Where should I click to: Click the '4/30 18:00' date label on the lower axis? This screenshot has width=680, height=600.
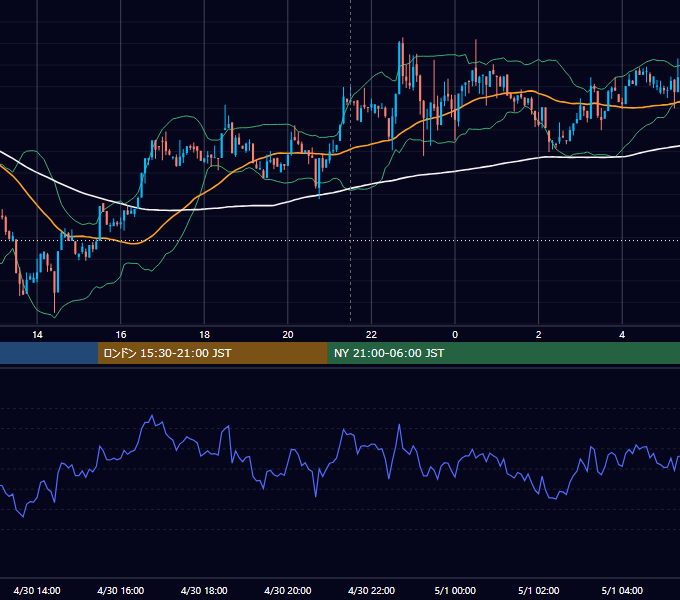[x=204, y=590]
